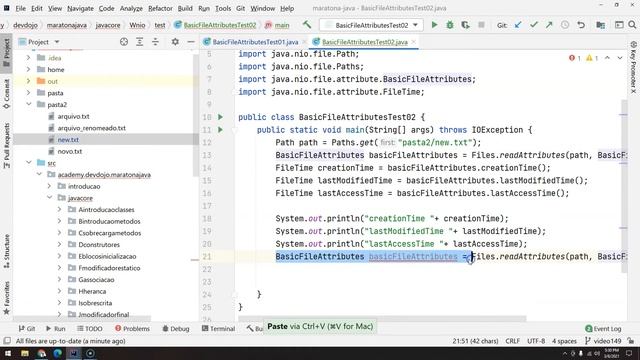Click Git Update Project arrow icon
Image resolution: width=640 pixels, height=360 pixels.
pos(518,25)
